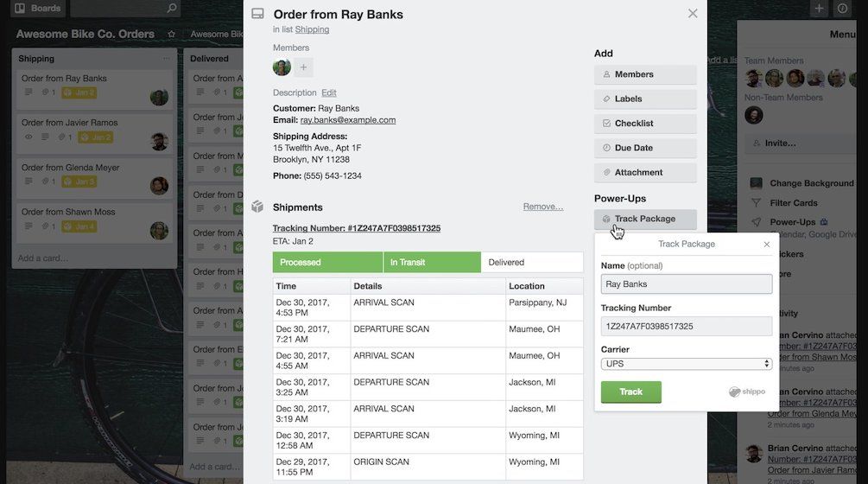Image resolution: width=868 pixels, height=484 pixels.
Task: Click the watch eye icon on Javier Ramos card
Action: pyautogui.click(x=29, y=137)
